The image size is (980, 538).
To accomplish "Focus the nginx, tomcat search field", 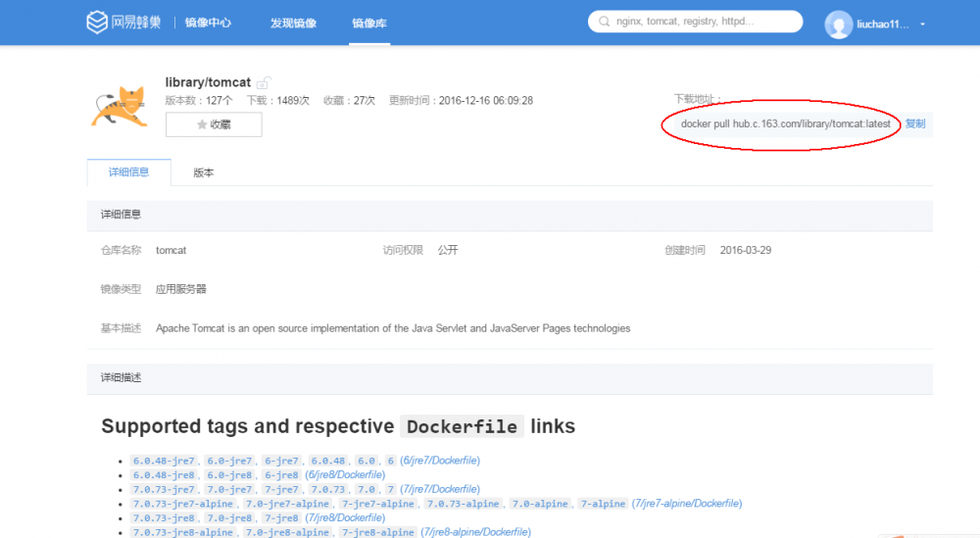I will [x=695, y=22].
